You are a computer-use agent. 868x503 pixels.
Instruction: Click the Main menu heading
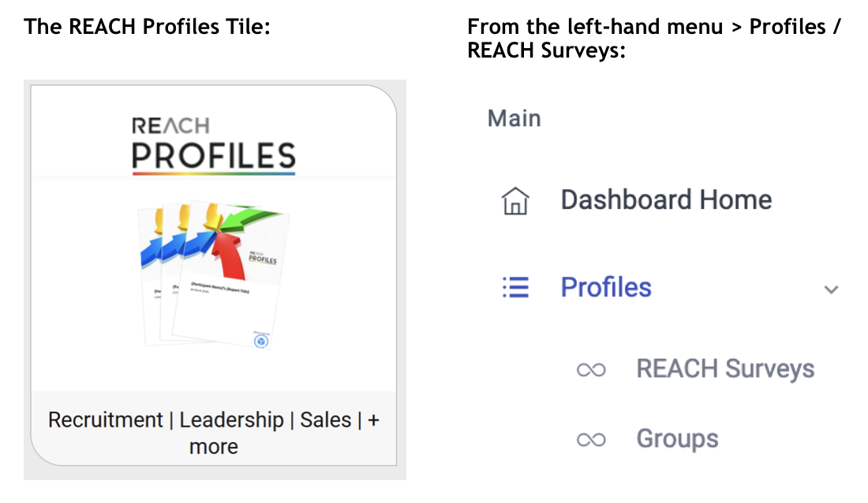[x=514, y=118]
